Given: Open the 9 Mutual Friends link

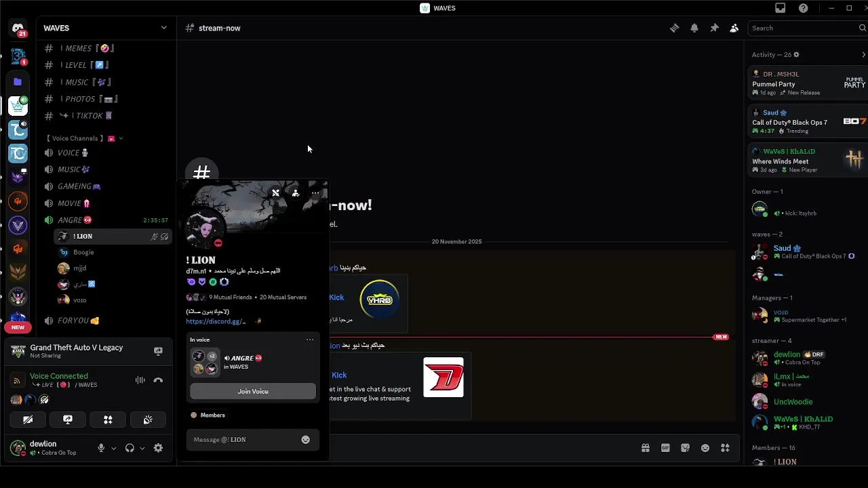Looking at the screenshot, I should point(231,298).
